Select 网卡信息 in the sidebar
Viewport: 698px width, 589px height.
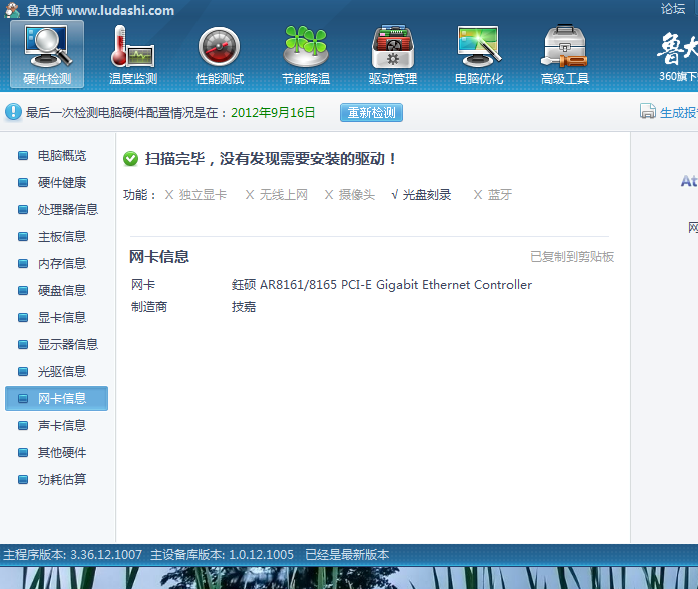[56, 398]
